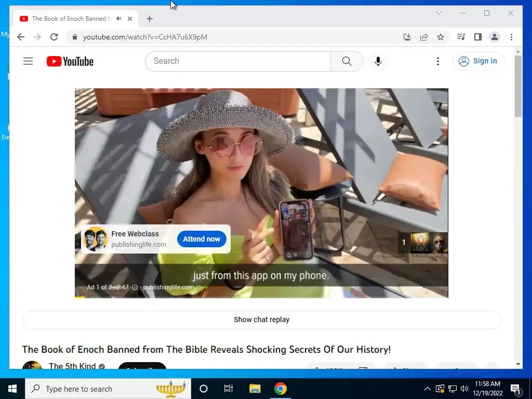Open Free Webclass ad title
The image size is (532, 399).
pyautogui.click(x=135, y=234)
